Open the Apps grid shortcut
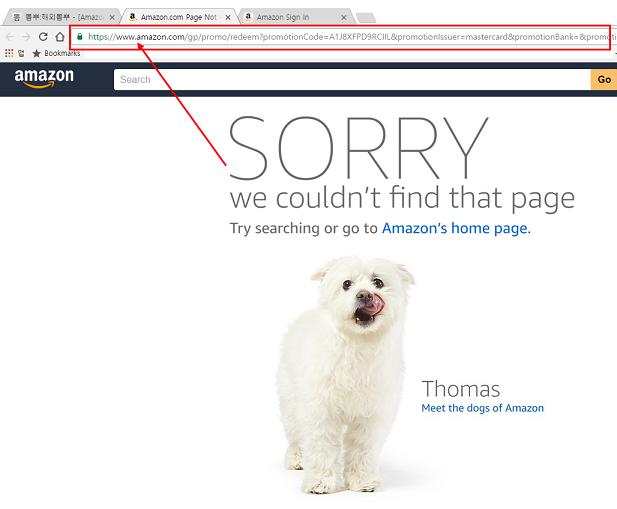This screenshot has width=617, height=509. (x=9, y=53)
